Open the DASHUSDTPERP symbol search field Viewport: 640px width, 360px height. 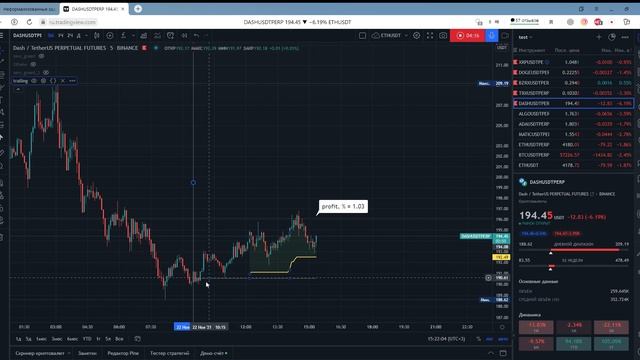tap(27, 36)
